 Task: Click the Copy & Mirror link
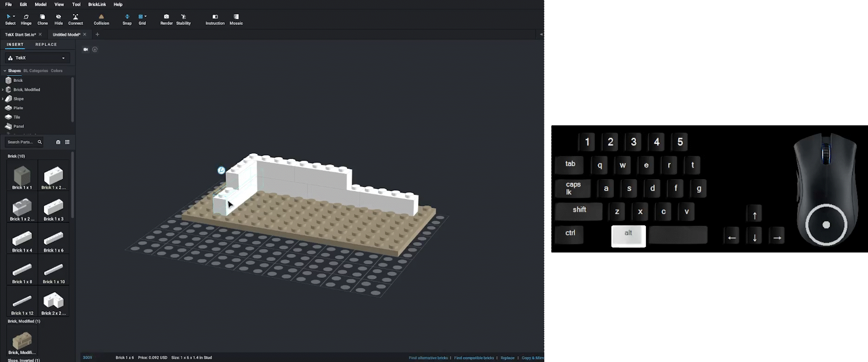[533, 357]
